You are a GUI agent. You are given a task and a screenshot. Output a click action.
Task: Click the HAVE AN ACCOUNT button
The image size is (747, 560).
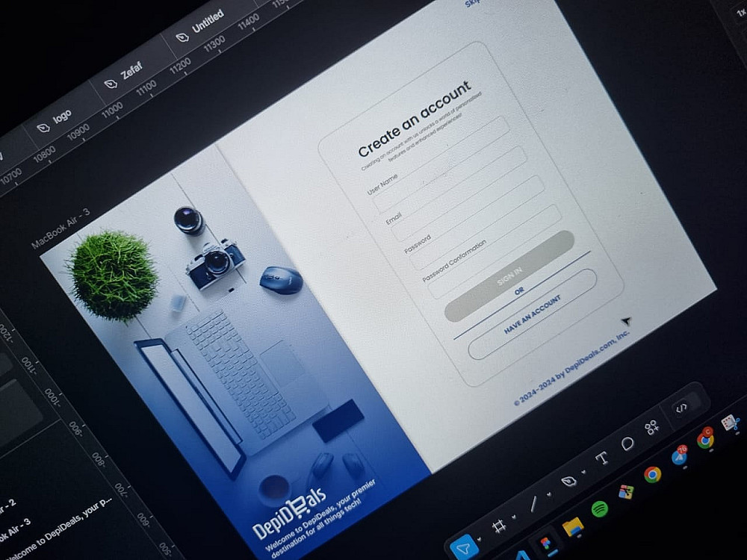532,314
